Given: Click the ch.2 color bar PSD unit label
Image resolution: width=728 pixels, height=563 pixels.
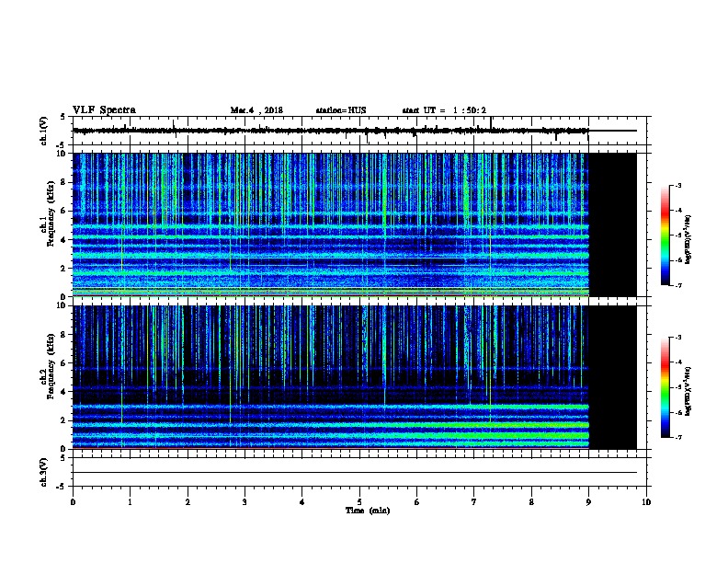Looking at the screenshot, I should pos(688,391).
